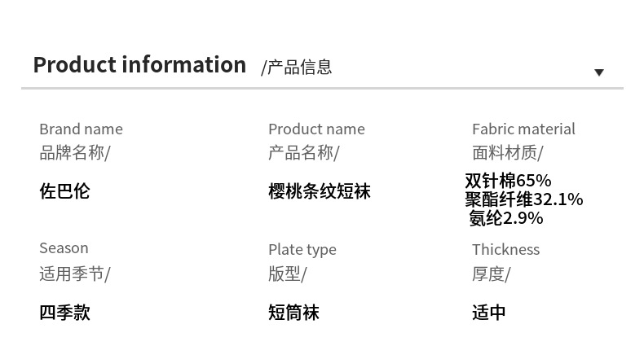Click the 面料材质/ Chinese label
The width and height of the screenshot is (644, 359).
coord(507,152)
